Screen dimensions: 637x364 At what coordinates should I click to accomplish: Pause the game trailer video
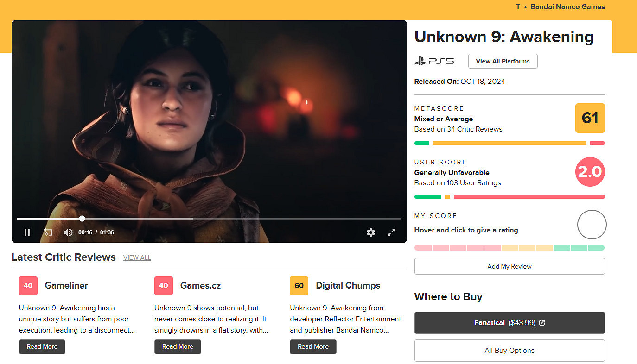coord(27,232)
